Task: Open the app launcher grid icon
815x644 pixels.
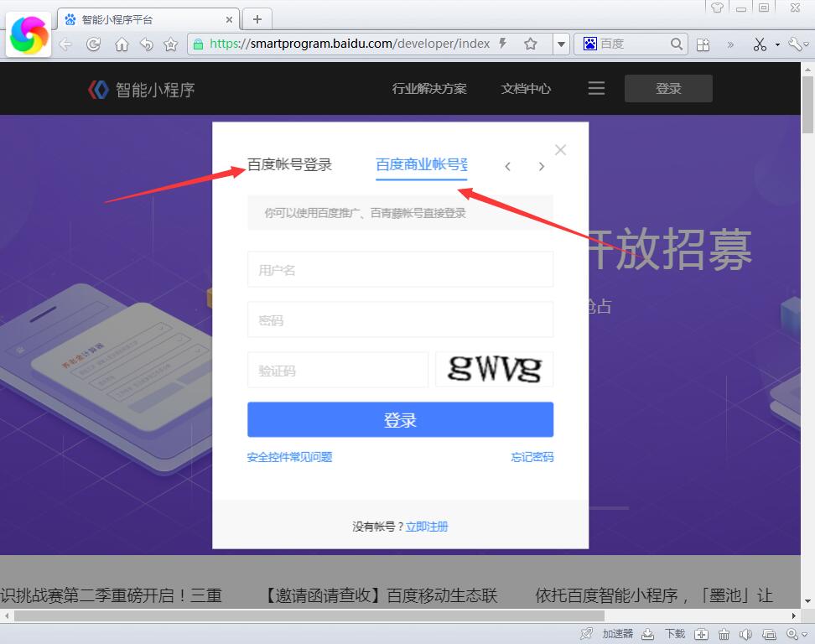Action: tap(703, 44)
